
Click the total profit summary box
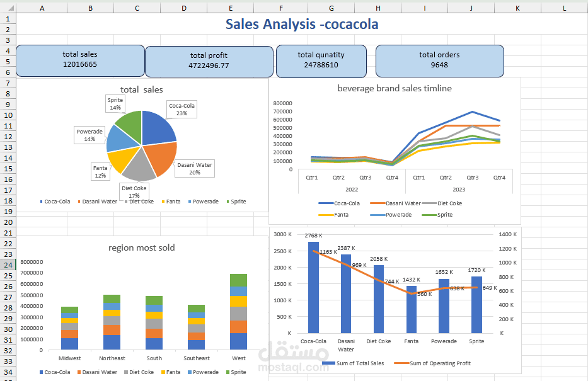click(209, 62)
